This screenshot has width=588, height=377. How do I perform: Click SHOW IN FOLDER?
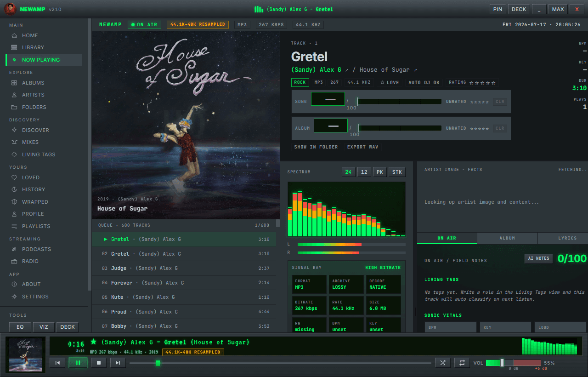point(316,147)
